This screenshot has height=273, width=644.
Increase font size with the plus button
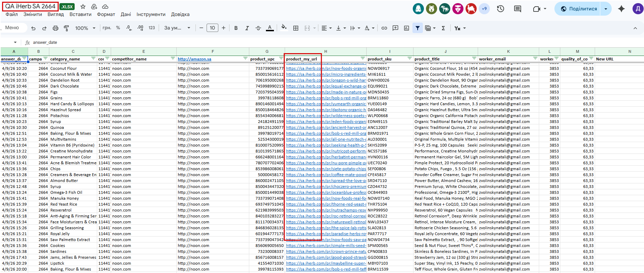pos(224,28)
